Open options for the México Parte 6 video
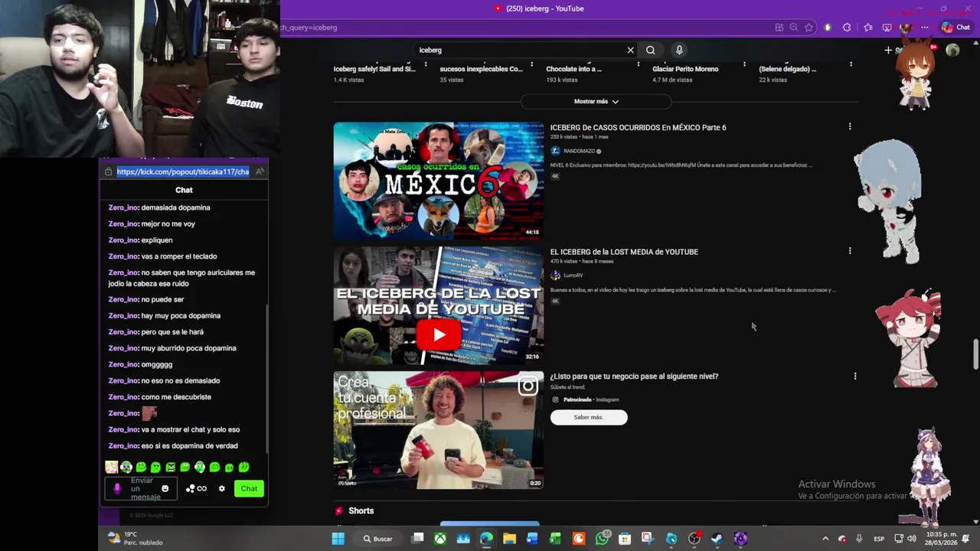This screenshot has width=980, height=551. tap(850, 126)
